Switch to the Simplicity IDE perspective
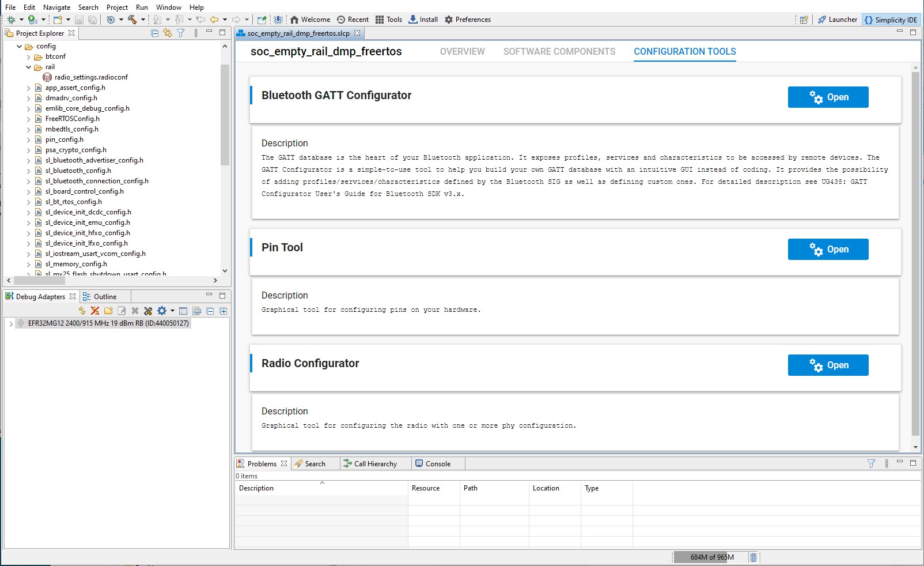 point(891,20)
